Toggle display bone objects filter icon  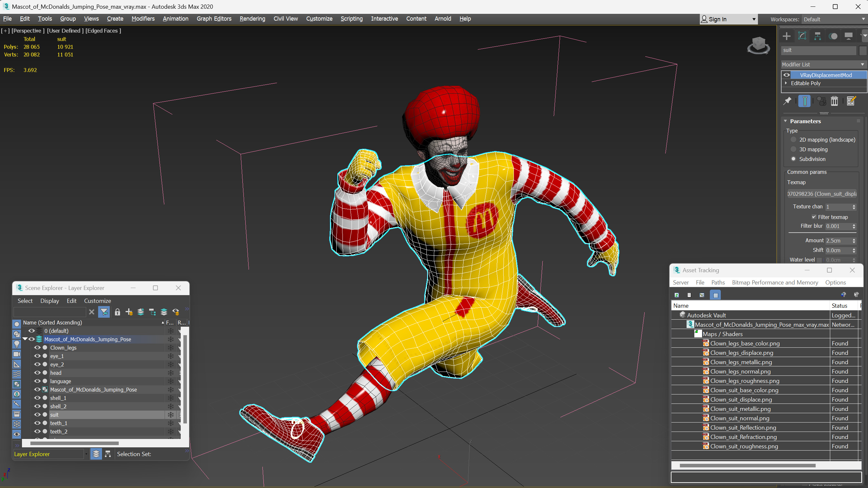16,404
